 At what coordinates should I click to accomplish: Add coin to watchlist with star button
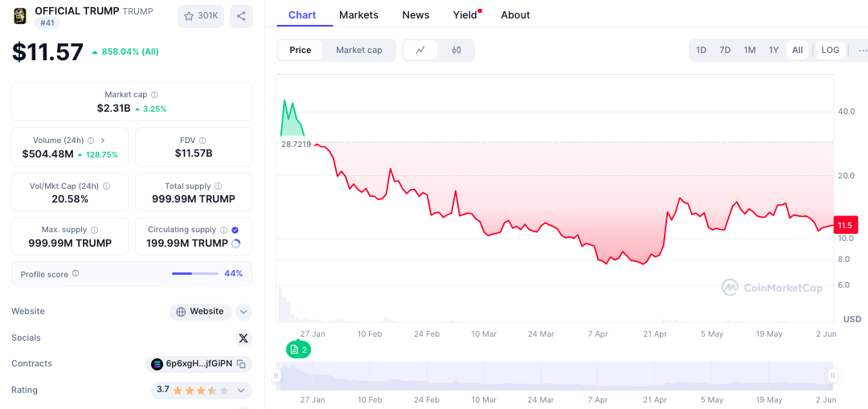pyautogui.click(x=201, y=16)
